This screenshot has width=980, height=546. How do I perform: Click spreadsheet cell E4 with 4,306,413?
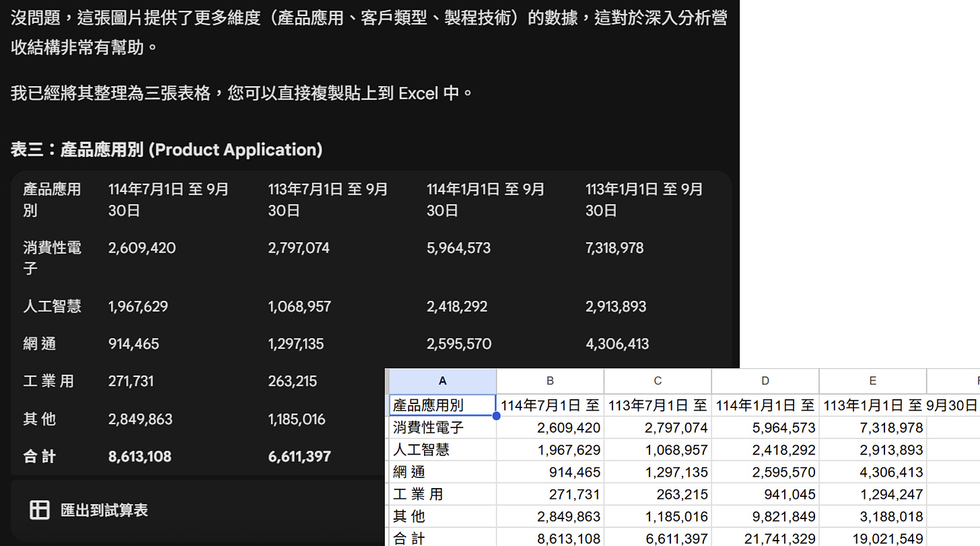point(873,472)
